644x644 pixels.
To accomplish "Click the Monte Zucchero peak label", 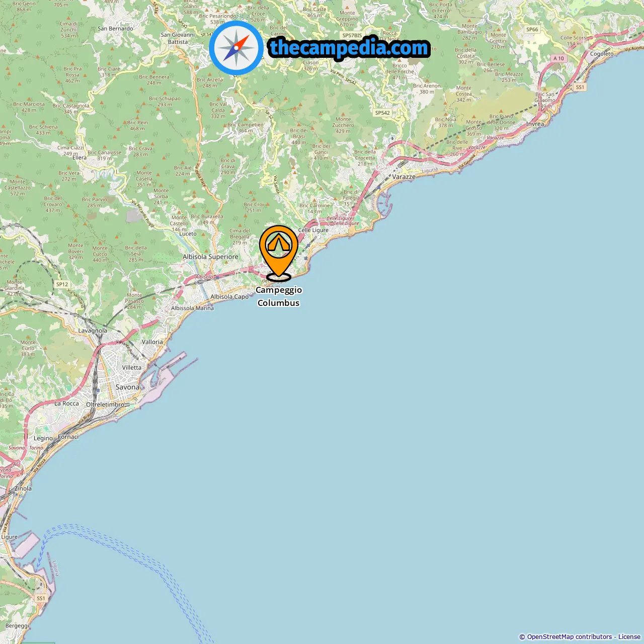I will tap(343, 125).
